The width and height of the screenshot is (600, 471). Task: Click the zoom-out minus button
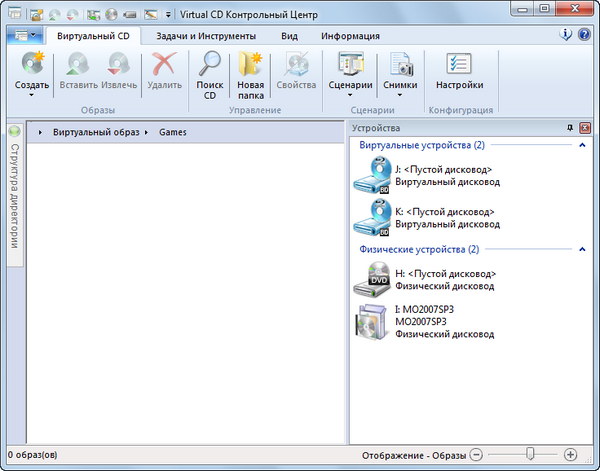pos(476,454)
